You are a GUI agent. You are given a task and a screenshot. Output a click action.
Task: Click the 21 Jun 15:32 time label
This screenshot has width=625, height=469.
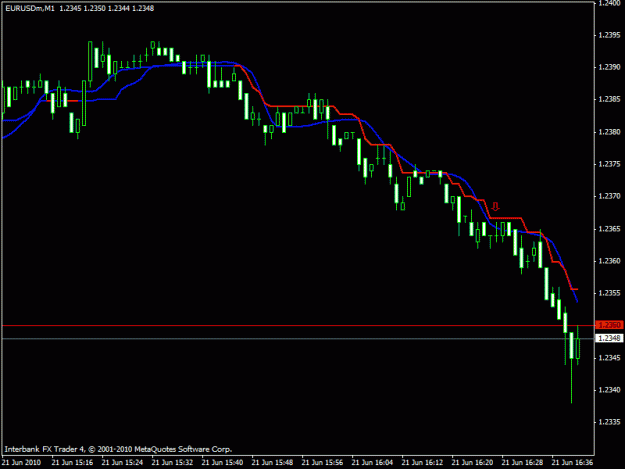click(x=173, y=462)
